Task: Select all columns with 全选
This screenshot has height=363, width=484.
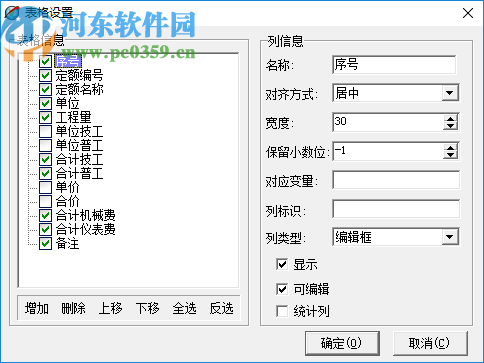Action: tap(185, 308)
